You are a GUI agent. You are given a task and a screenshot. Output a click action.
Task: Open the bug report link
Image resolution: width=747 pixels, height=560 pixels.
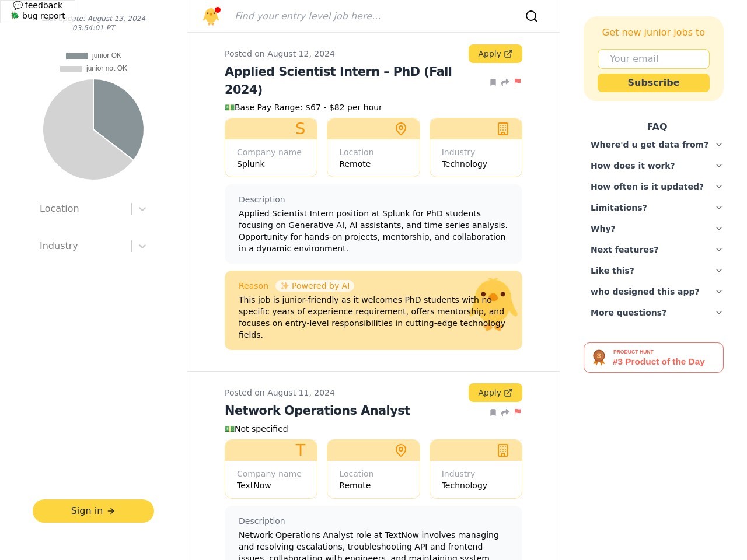point(38,16)
